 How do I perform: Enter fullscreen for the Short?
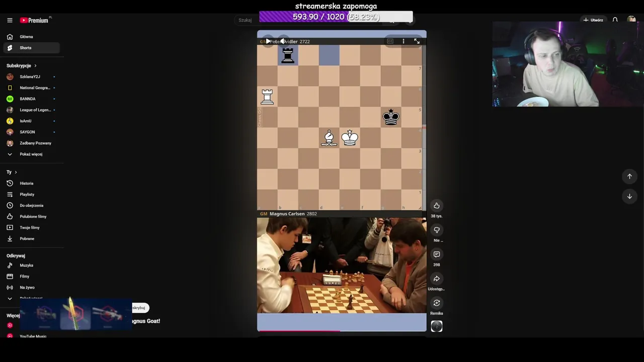coord(417,41)
